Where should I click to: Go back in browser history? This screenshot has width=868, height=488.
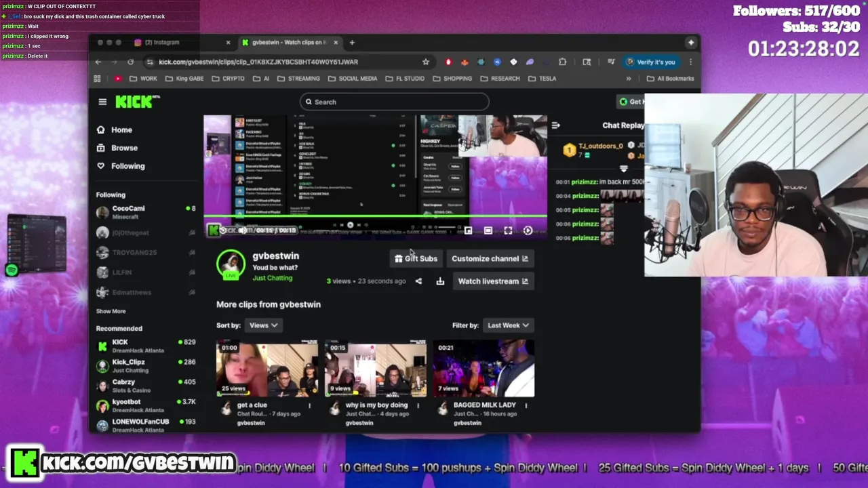[98, 62]
